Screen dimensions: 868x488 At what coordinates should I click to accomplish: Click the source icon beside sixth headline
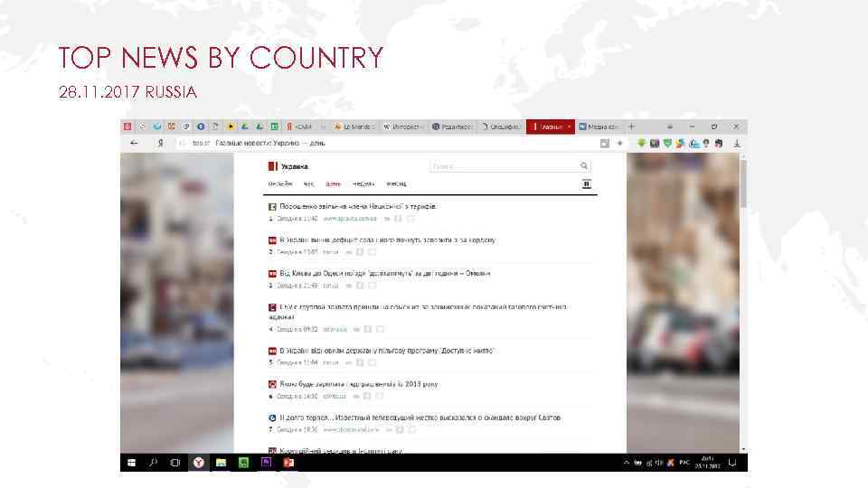[272, 384]
